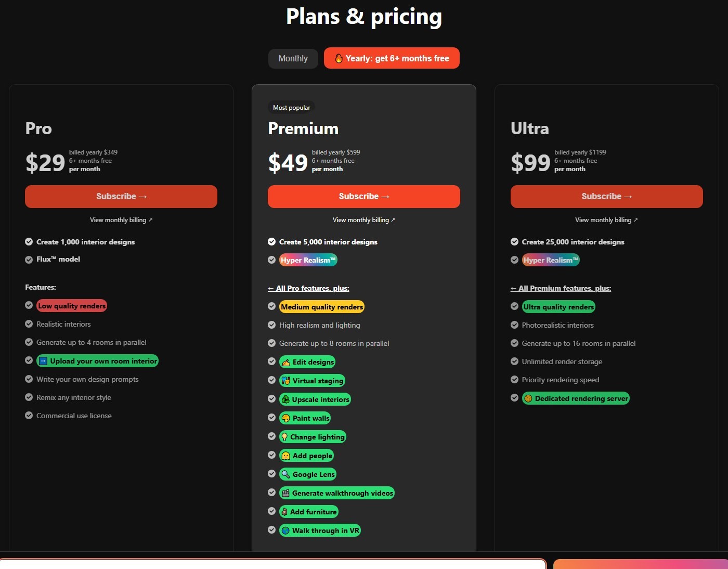Subscribe to the Premium plan
The width and height of the screenshot is (728, 569).
[364, 197]
